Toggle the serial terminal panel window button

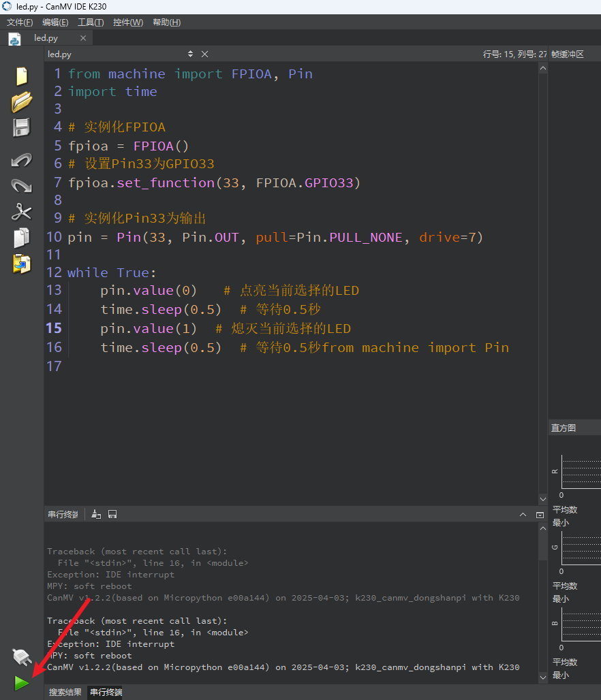click(x=540, y=515)
